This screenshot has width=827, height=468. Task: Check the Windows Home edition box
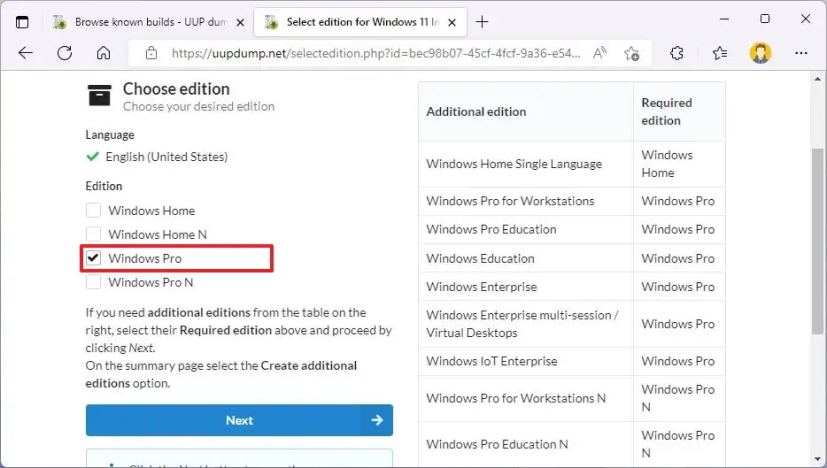pyautogui.click(x=93, y=211)
